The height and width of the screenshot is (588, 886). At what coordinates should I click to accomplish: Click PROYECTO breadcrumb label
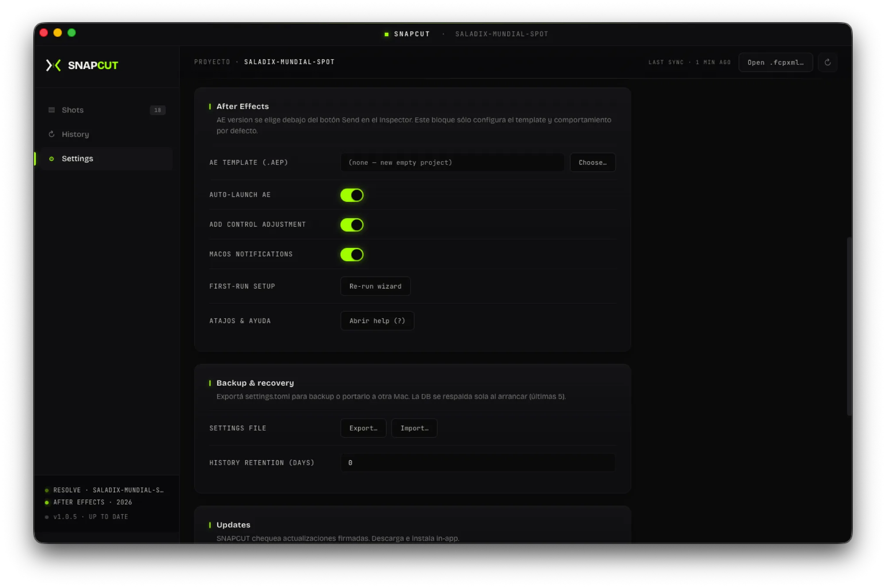click(212, 62)
